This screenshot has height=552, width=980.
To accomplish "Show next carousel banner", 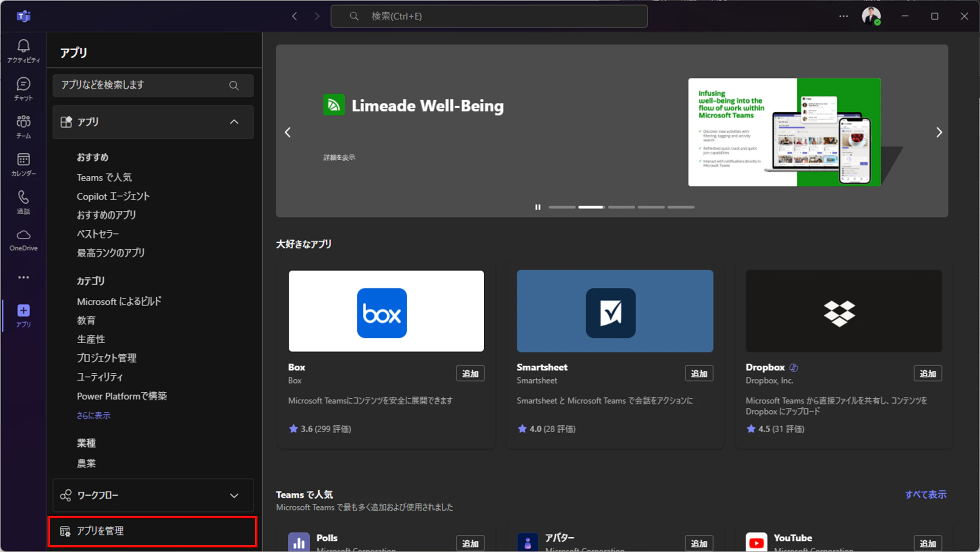I will point(939,132).
